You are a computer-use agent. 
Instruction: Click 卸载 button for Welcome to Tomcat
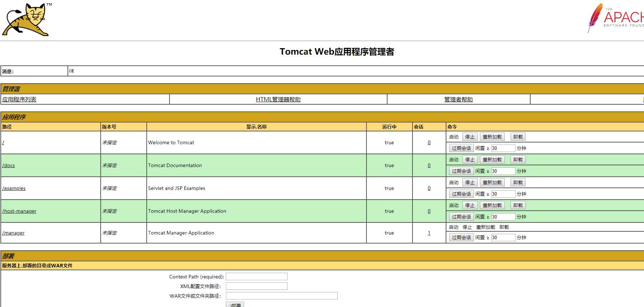pyautogui.click(x=518, y=137)
